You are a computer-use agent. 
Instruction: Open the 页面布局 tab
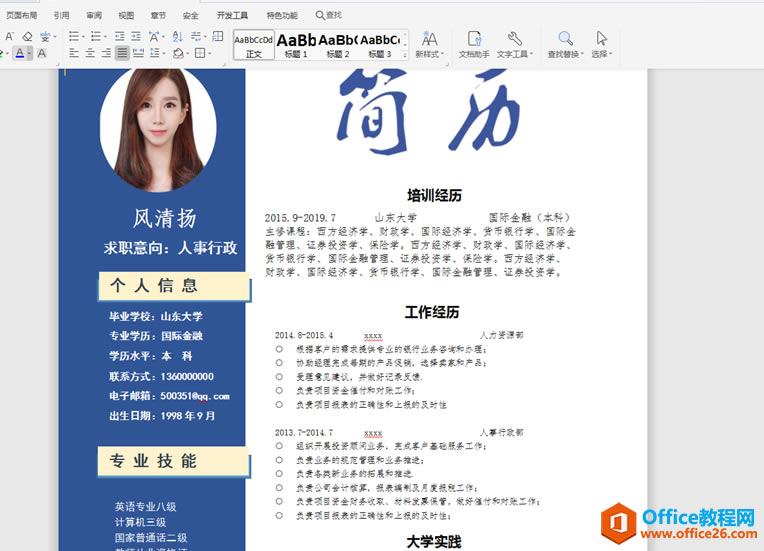click(x=21, y=16)
